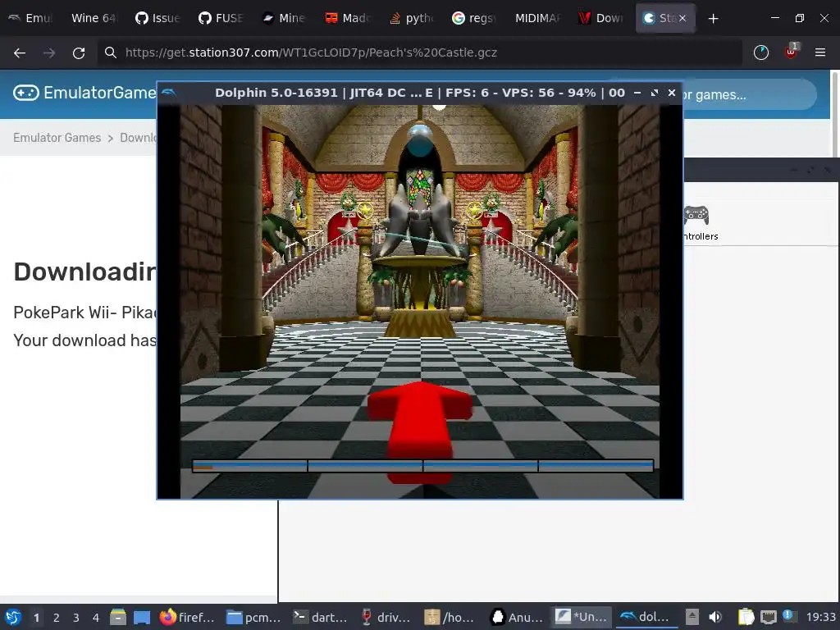The height and width of the screenshot is (630, 840).
Task: Open the taskbar start menu icon
Action: [x=12, y=617]
